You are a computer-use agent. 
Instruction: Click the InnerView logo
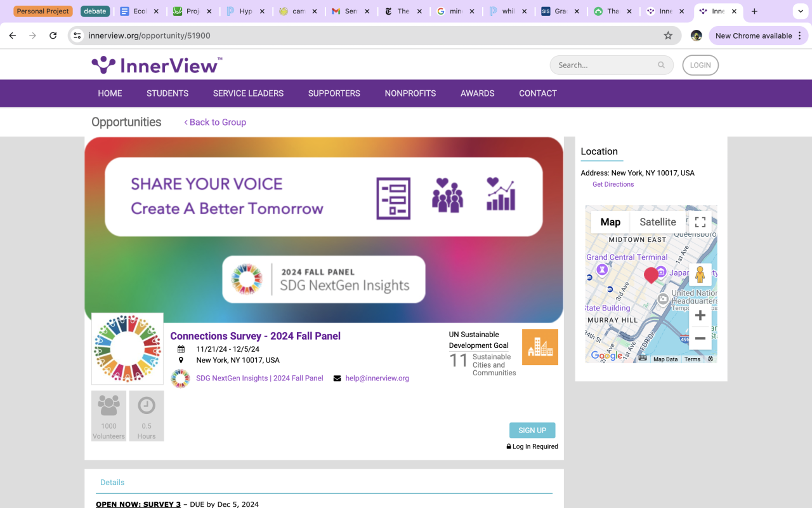coord(157,65)
